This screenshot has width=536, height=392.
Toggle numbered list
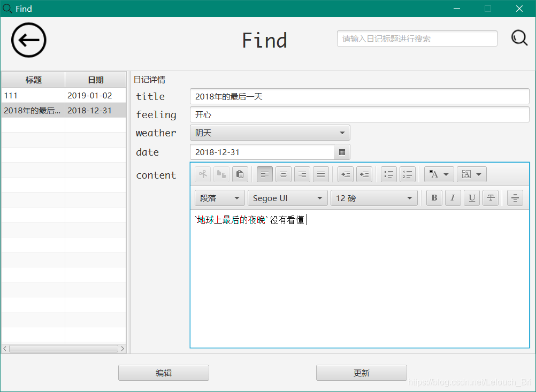point(408,174)
